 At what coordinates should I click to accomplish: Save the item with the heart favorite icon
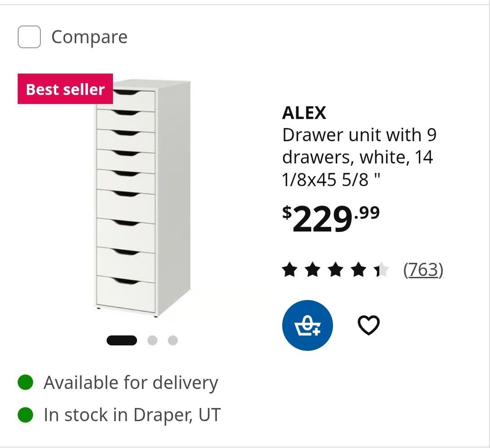(x=368, y=325)
